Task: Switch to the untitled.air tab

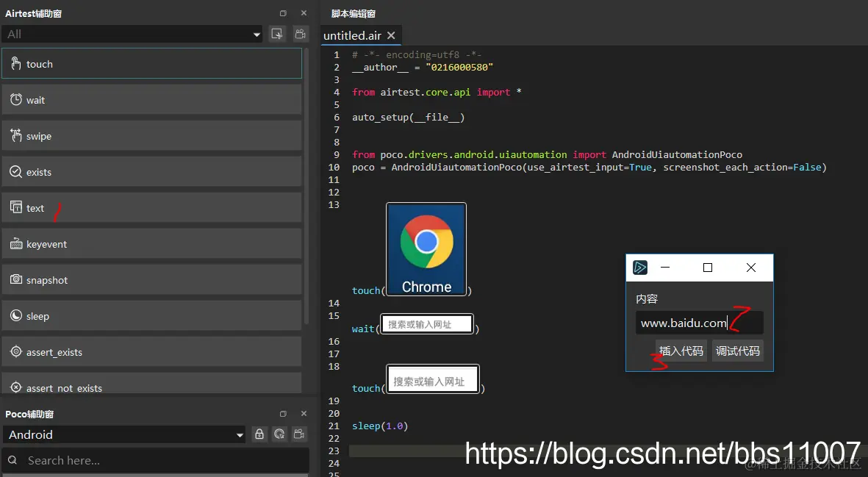Action: 352,35
